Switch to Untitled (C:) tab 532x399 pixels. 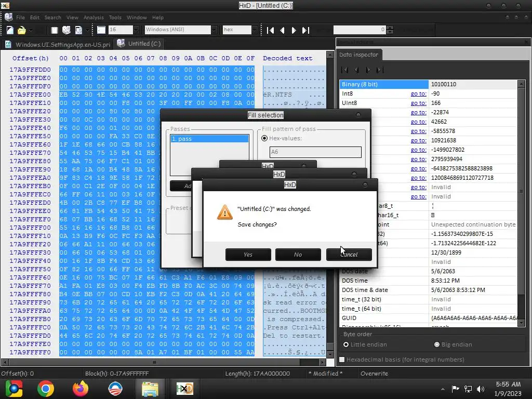(x=139, y=44)
